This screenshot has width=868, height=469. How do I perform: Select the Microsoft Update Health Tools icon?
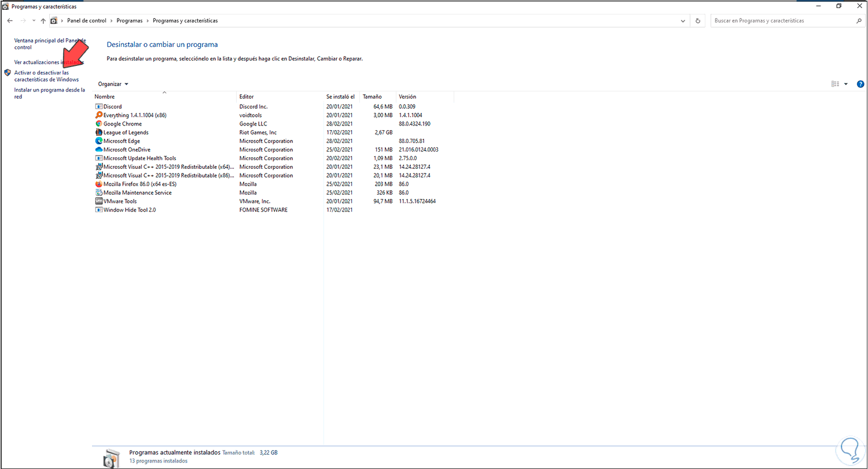point(98,158)
